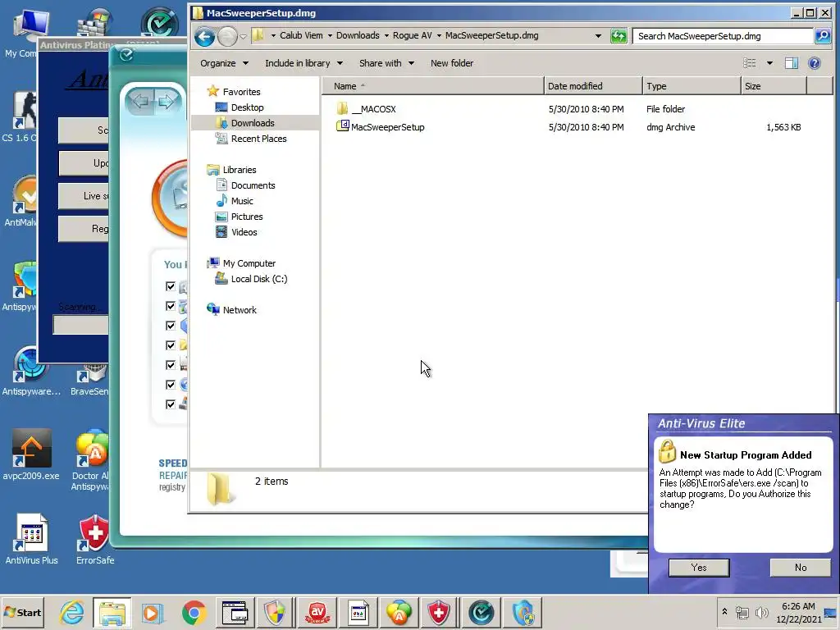Toggle the preview pane icon
This screenshot has height=630, width=840.
pyautogui.click(x=792, y=63)
